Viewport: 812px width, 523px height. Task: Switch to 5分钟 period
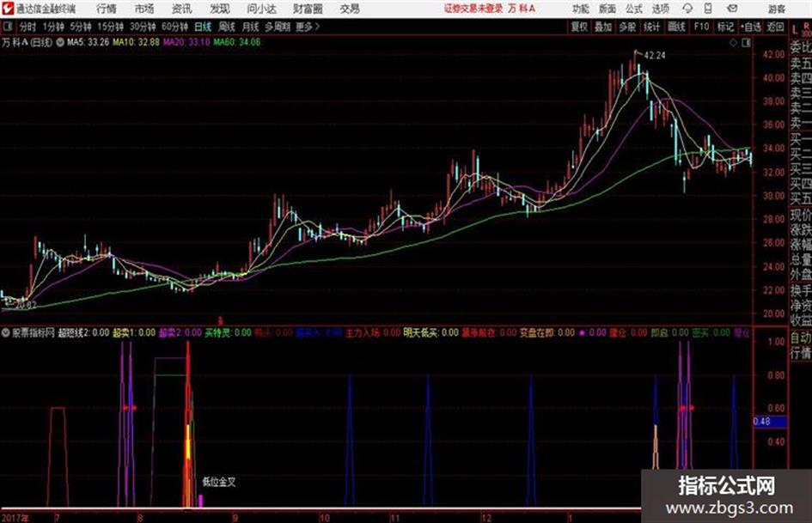[x=80, y=27]
